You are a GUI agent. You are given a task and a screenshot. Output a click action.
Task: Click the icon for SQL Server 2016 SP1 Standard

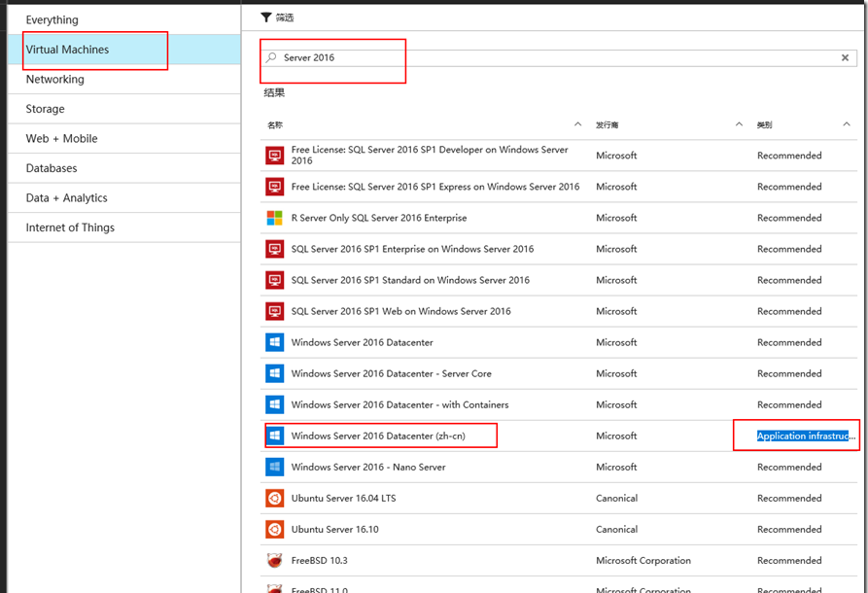[274, 280]
